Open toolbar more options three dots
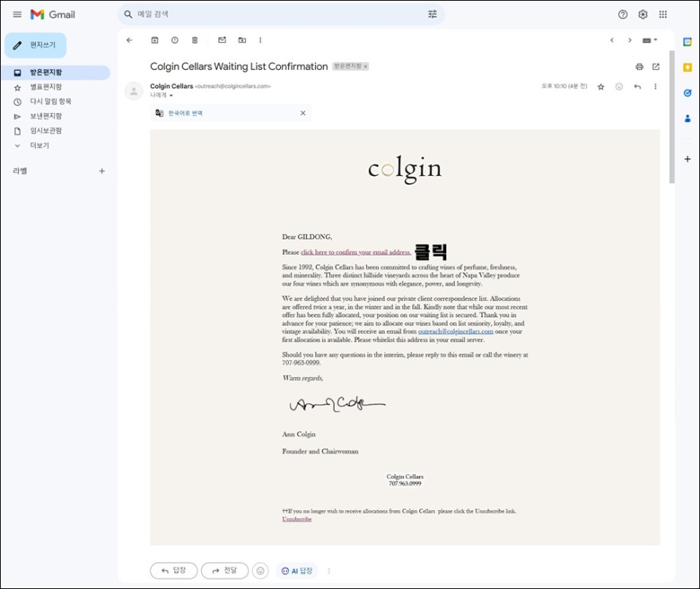The image size is (700, 589). (x=260, y=40)
